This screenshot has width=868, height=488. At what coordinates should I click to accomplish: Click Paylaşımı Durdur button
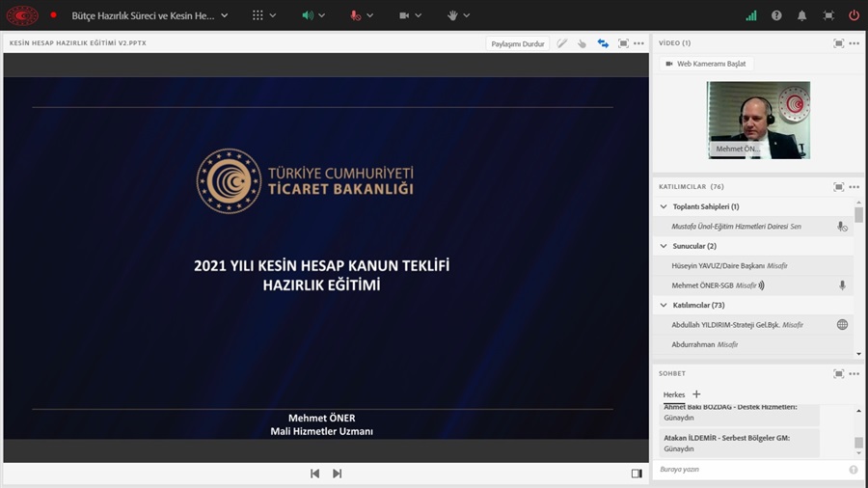pos(518,43)
